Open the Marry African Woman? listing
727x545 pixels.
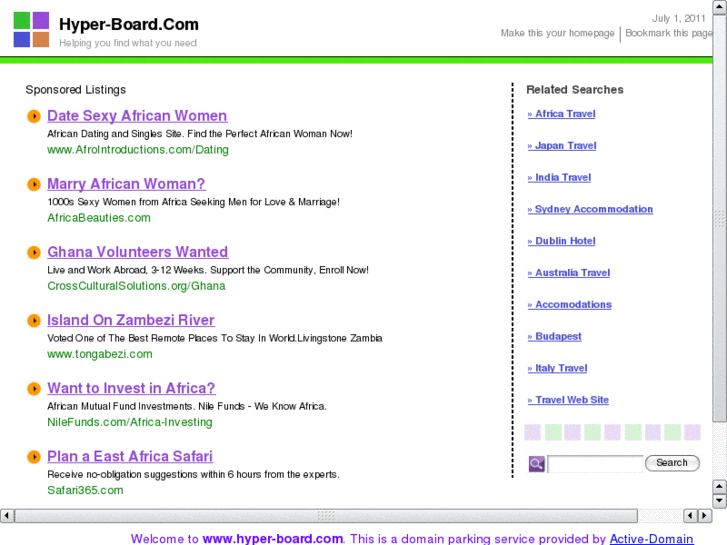click(126, 184)
